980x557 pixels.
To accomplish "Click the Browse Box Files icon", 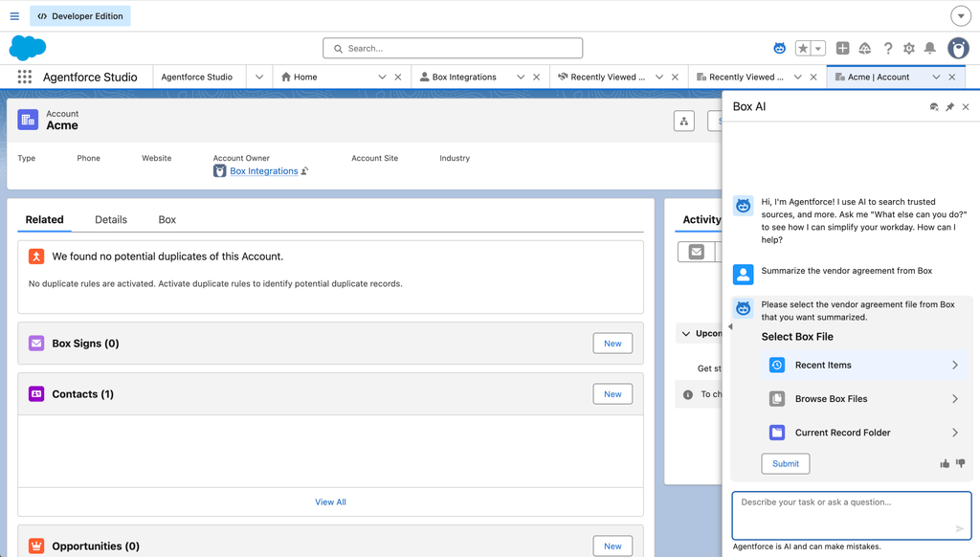I will pyautogui.click(x=777, y=399).
